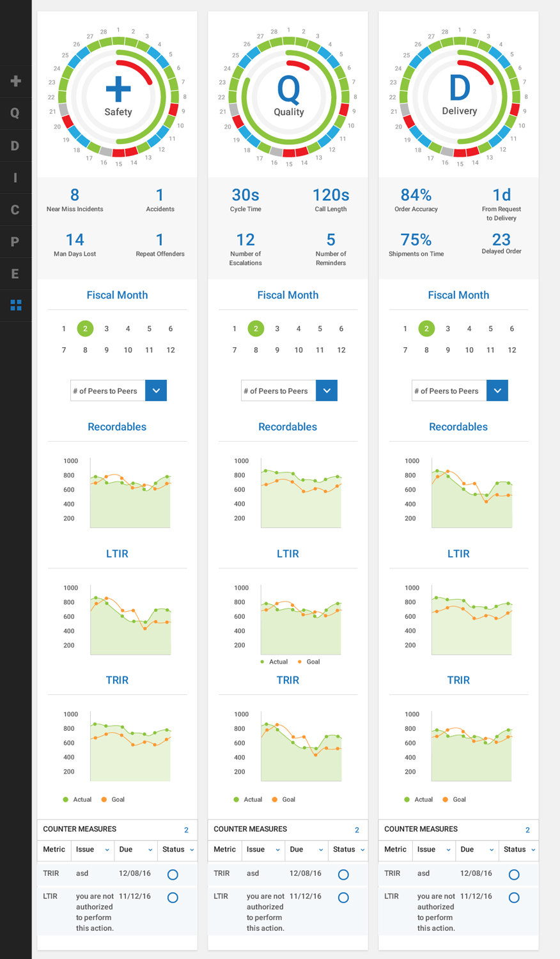Viewport: 560px width, 959px height.
Task: Expand Peers to Peers dropdown in Safety panel
Action: click(156, 391)
